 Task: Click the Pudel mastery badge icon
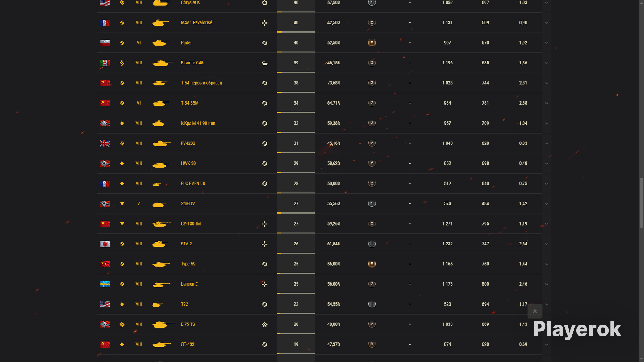tap(372, 43)
